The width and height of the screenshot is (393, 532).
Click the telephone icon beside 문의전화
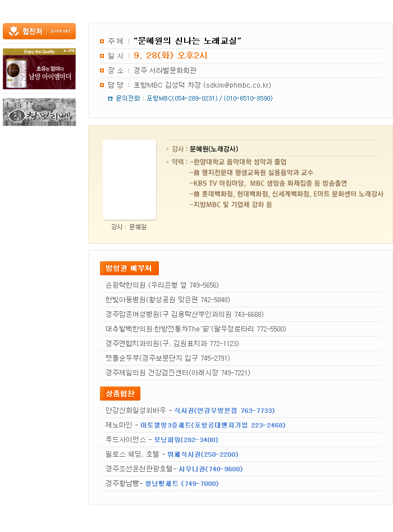tap(110, 99)
